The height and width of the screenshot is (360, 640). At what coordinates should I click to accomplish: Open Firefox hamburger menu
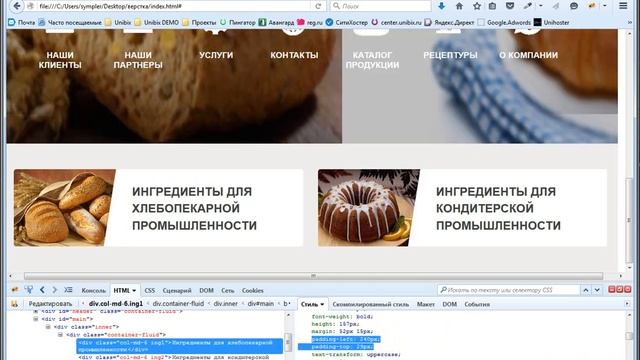coord(623,6)
